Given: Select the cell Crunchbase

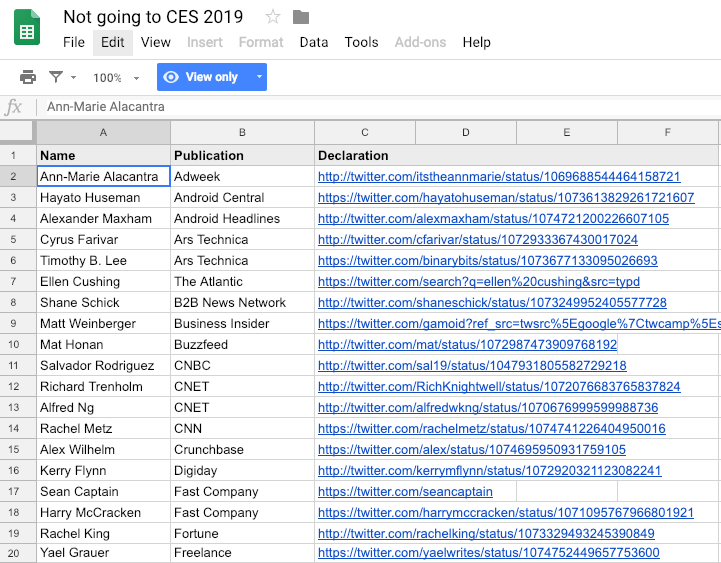Looking at the screenshot, I should (x=242, y=450).
